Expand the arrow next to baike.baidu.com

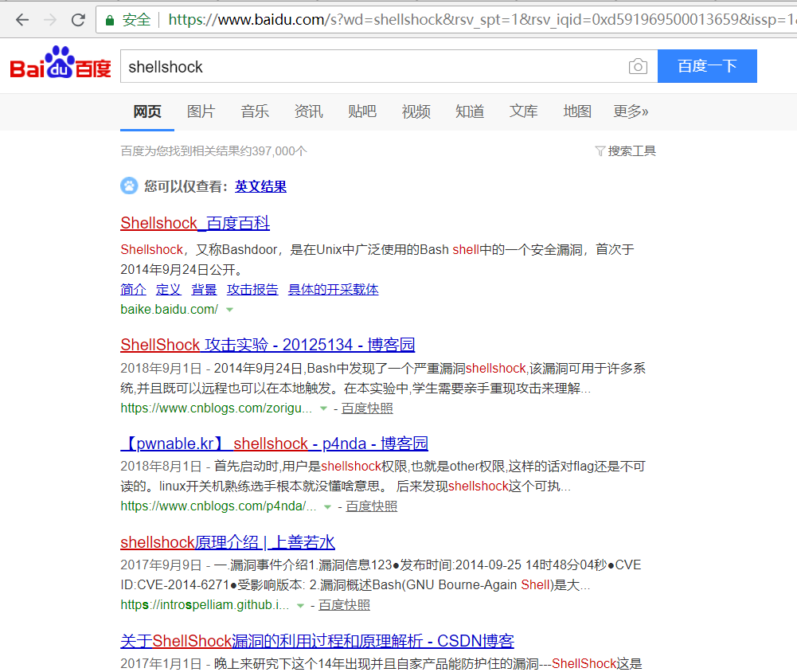click(x=230, y=310)
